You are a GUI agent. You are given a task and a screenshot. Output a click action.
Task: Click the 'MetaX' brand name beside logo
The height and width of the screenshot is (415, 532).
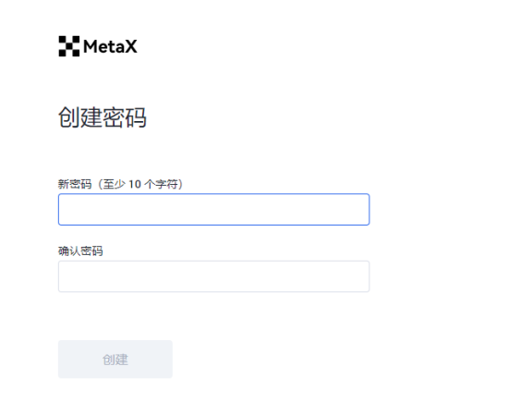pos(110,46)
